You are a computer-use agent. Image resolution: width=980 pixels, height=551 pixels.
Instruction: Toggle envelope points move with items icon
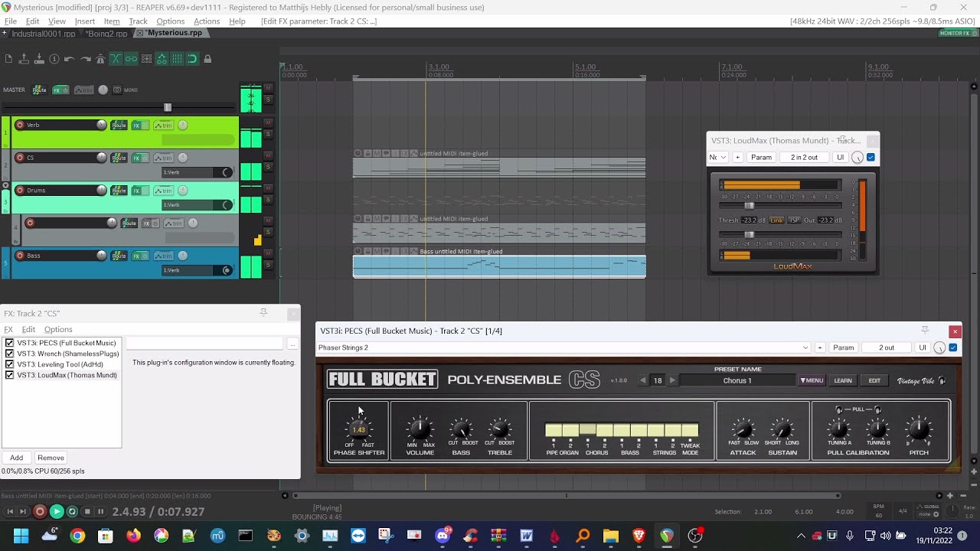click(162, 59)
